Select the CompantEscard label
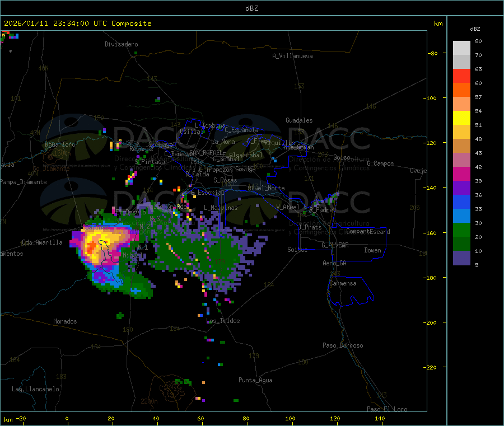Screen dimensions: 504x426 point(368,232)
